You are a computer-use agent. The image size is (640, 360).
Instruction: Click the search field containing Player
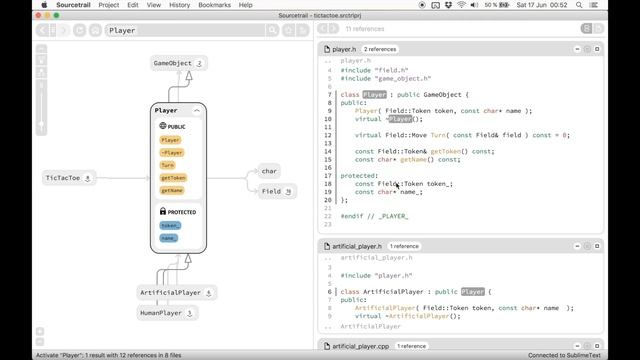point(185,30)
